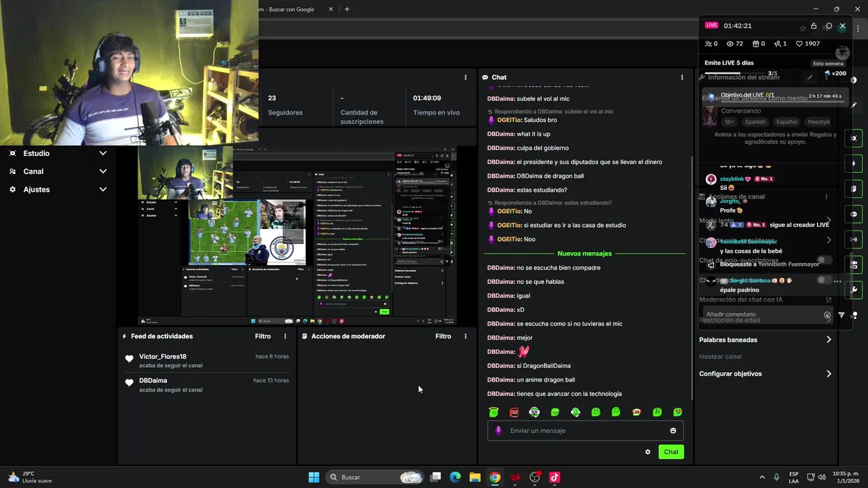Toggle Chat de solo-suscriptores switch
This screenshot has width=868, height=488.
pos(824,260)
